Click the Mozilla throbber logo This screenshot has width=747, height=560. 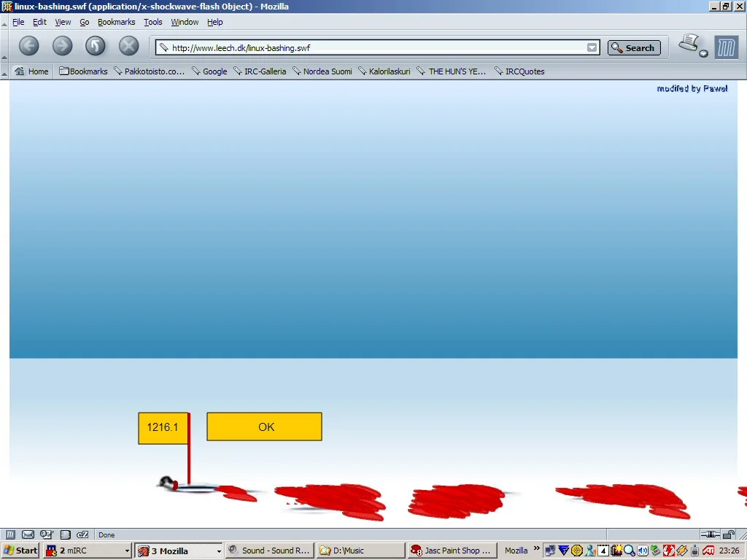(726, 47)
